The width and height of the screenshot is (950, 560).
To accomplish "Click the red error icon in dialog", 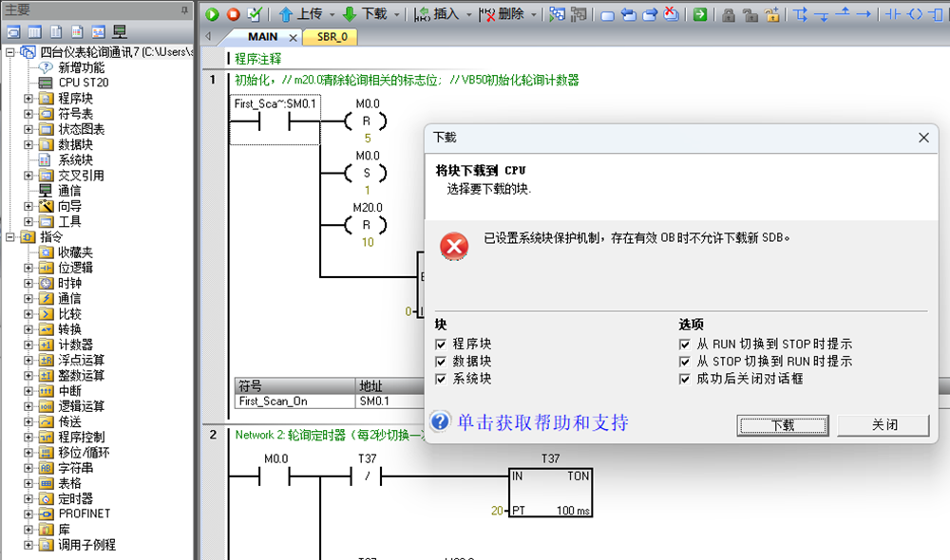I will click(454, 247).
